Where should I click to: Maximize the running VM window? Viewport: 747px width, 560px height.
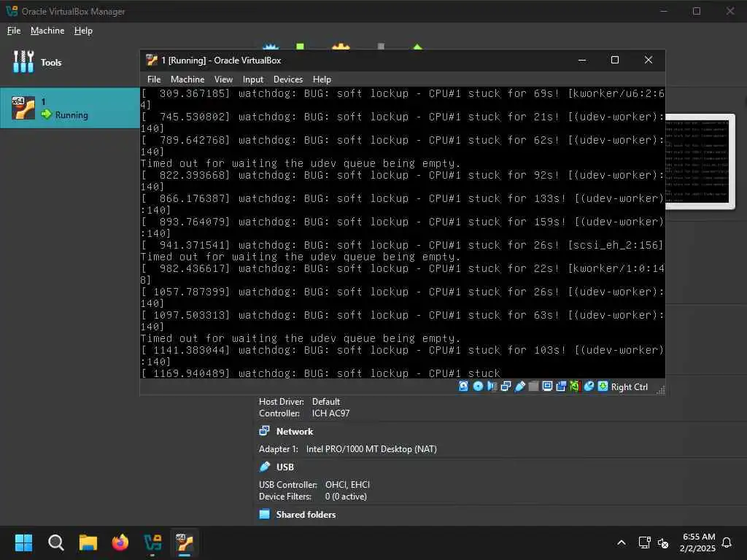tap(615, 60)
